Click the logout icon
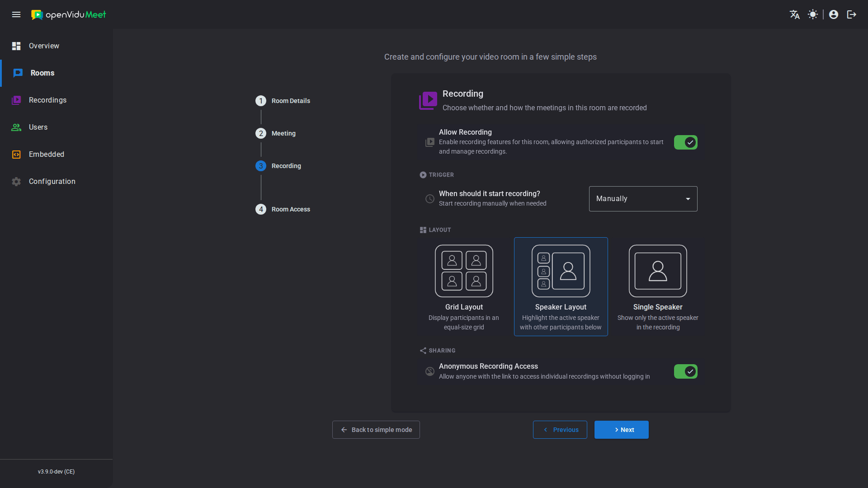The width and height of the screenshot is (868, 488). 852,14
